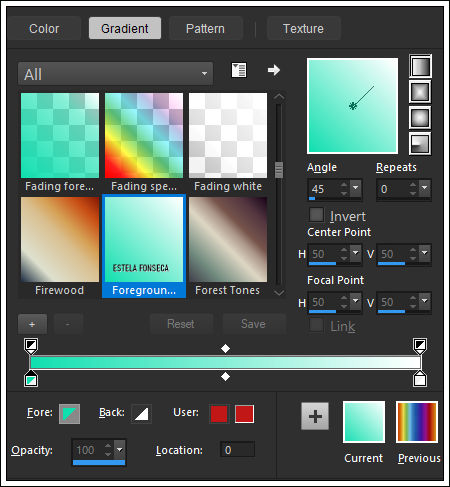450x487 pixels.
Task: Switch to the Pattern tab
Action: click(x=205, y=29)
